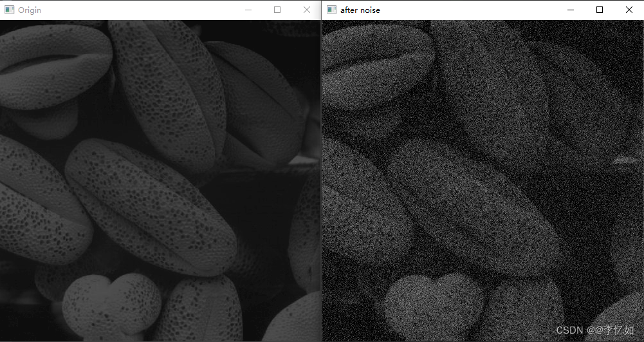Image resolution: width=644 pixels, height=342 pixels.
Task: Click the original pollen image
Action: pos(160,180)
